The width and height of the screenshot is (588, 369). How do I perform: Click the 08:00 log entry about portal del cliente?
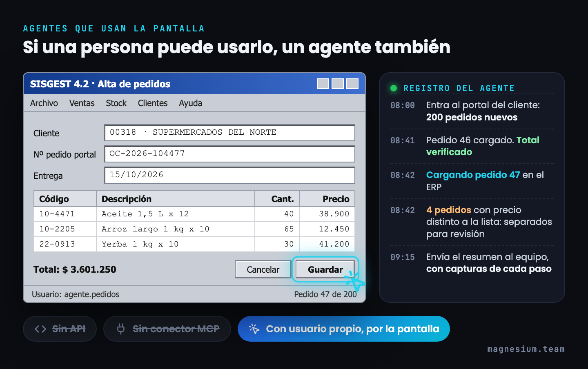coord(472,111)
